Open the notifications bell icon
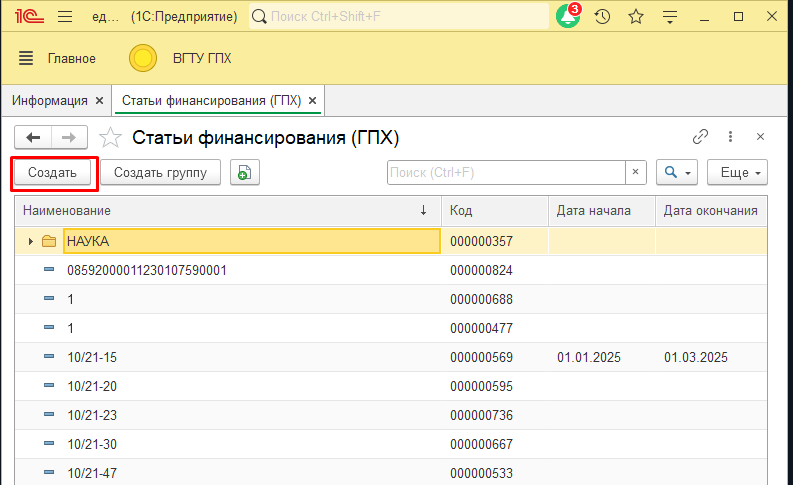 click(568, 17)
